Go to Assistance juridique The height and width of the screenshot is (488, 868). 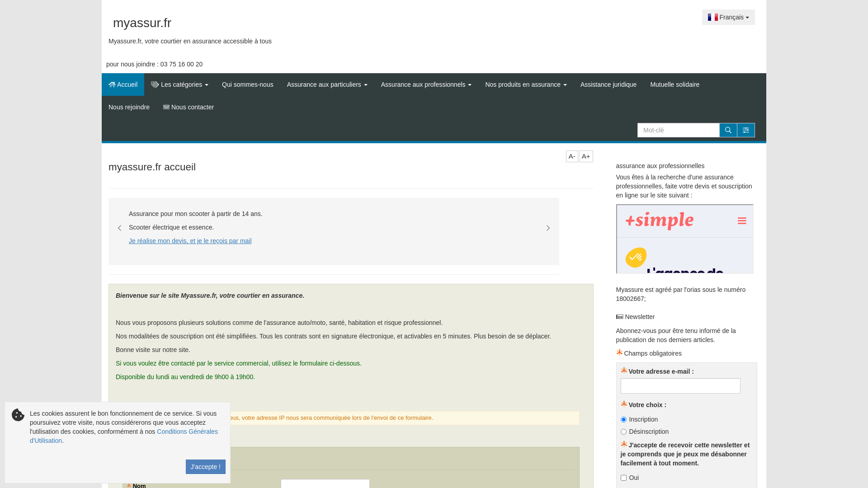pyautogui.click(x=608, y=84)
